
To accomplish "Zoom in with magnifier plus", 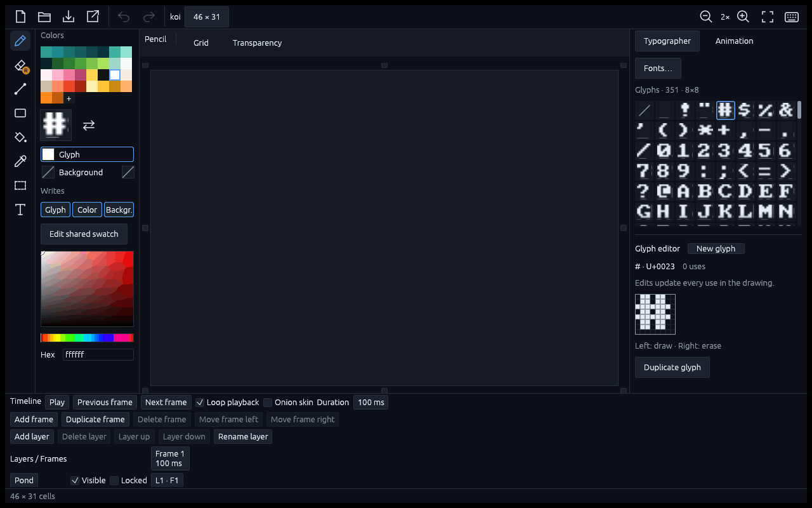I will coord(743,17).
